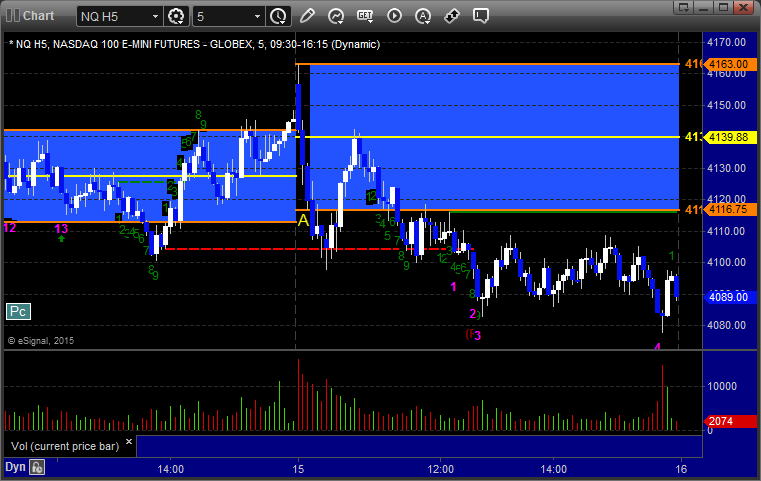Click the chart title NQ H5 header text
This screenshot has height=481, width=761.
coord(194,44)
